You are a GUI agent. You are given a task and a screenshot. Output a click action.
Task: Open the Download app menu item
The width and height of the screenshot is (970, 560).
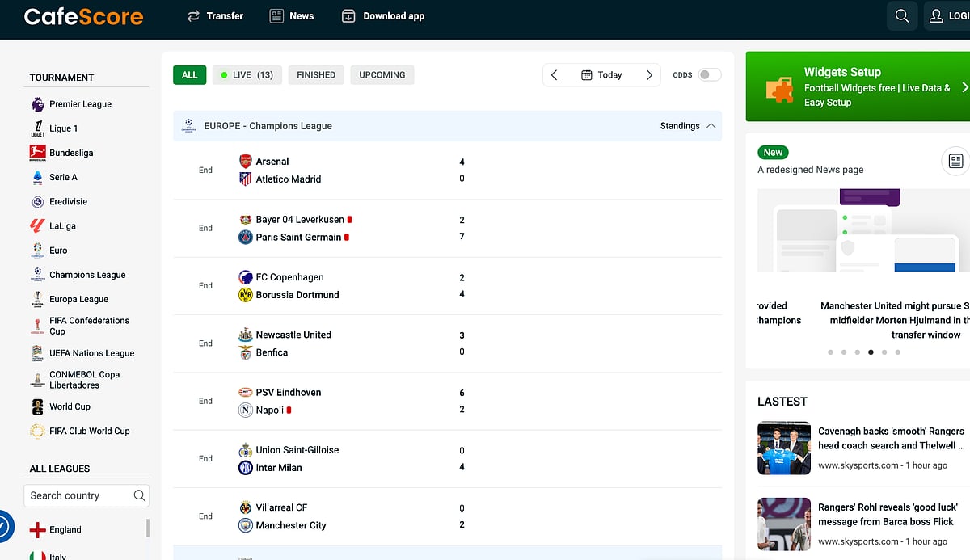point(383,16)
